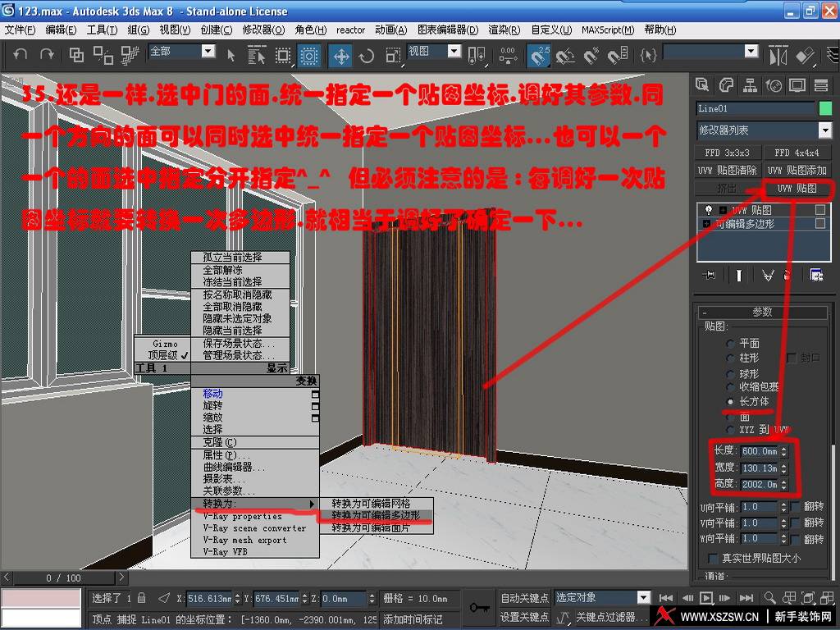This screenshot has height=630, width=840.
Task: Select the 平面 mapping radio button
Action: (730, 343)
